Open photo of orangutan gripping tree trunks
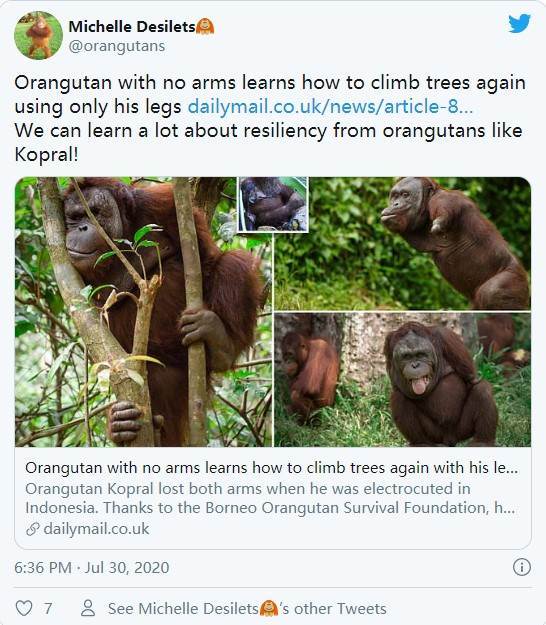 coord(143,312)
